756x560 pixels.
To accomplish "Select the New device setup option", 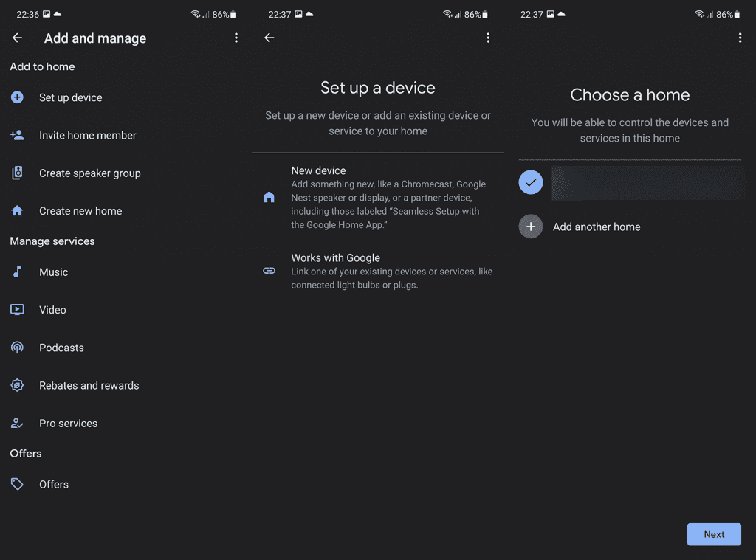I will coord(377,197).
